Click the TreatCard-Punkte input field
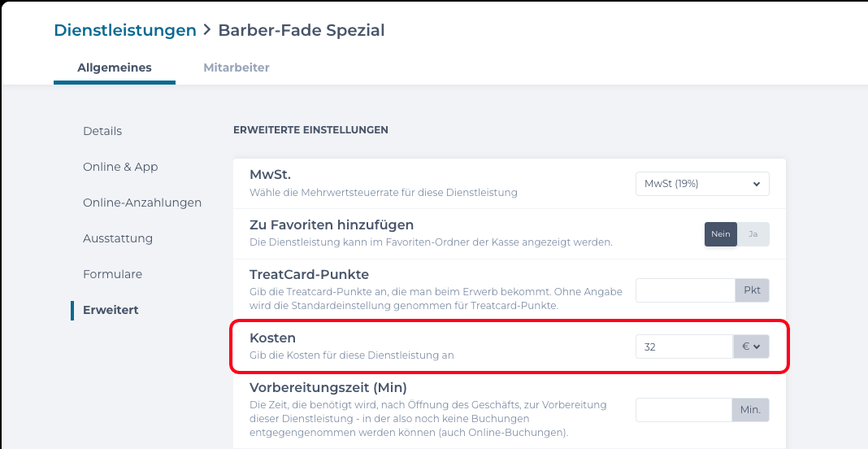 click(685, 290)
